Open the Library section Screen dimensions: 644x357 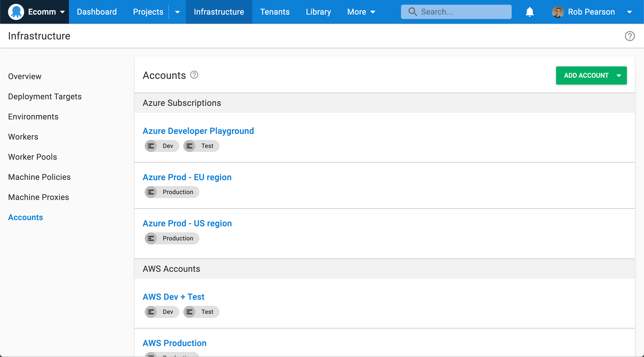318,12
